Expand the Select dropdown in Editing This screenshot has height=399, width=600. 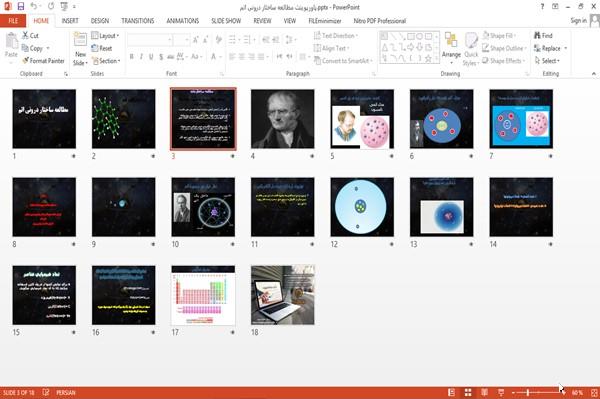click(x=548, y=61)
